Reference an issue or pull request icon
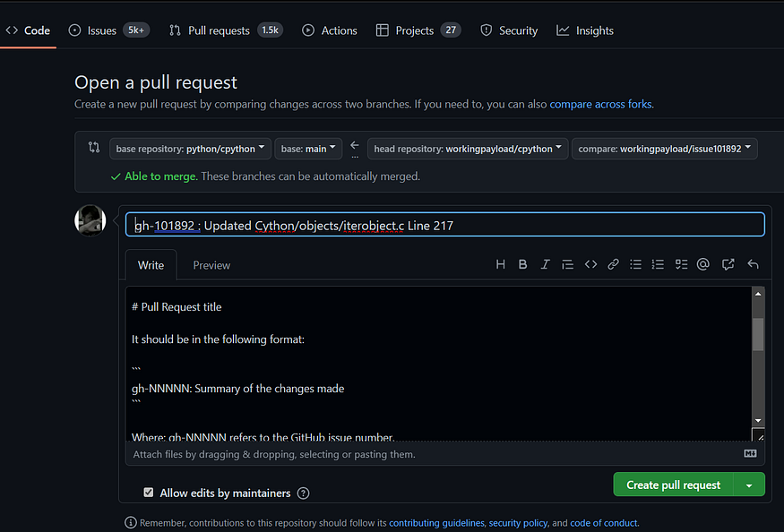This screenshot has width=784, height=532. click(728, 264)
